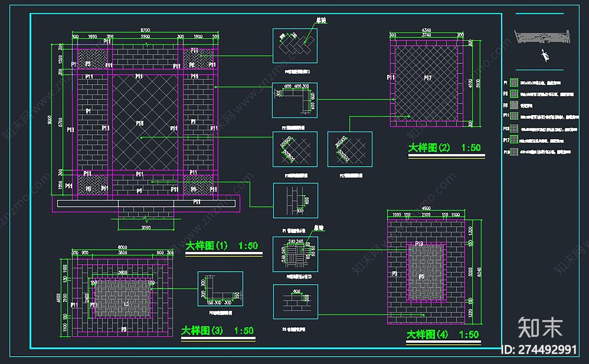
Task: Click the 知末 logo
Action: [540, 328]
